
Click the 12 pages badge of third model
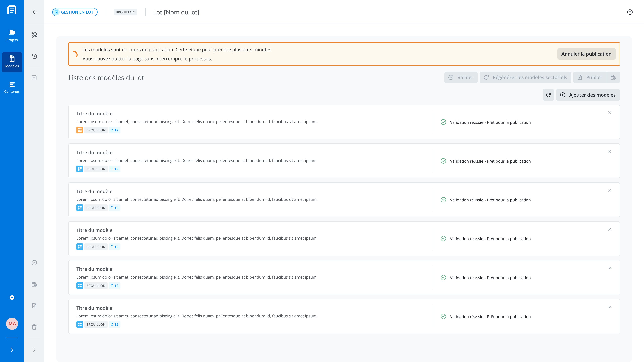(115, 208)
